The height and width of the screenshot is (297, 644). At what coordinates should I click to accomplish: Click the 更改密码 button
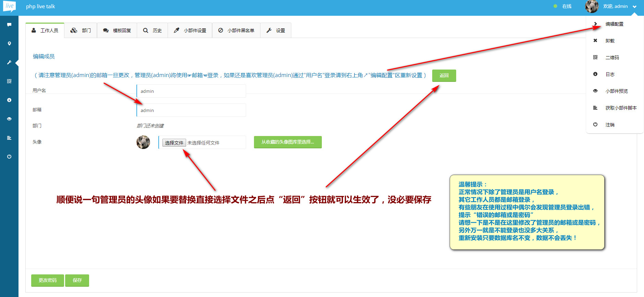[48, 280]
